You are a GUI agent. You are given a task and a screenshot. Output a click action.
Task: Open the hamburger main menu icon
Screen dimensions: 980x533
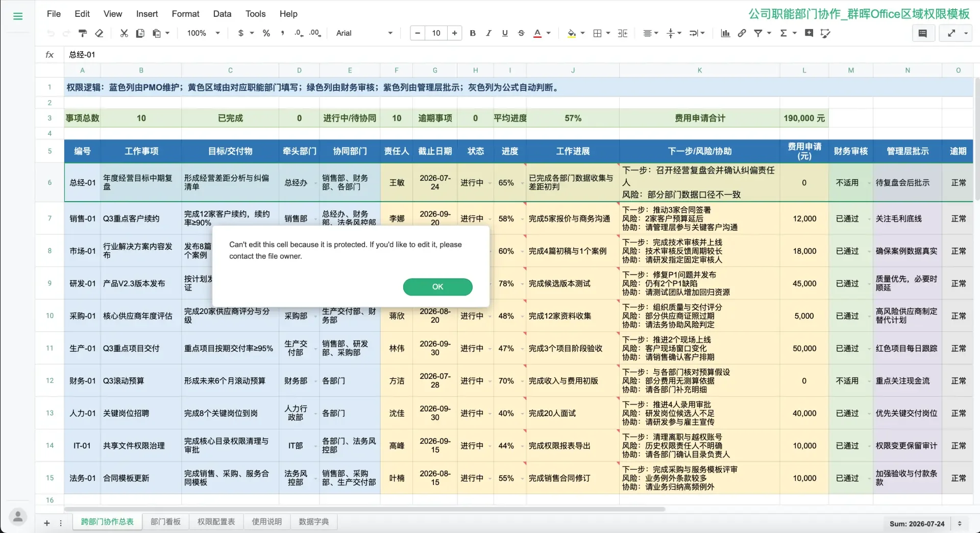(18, 16)
